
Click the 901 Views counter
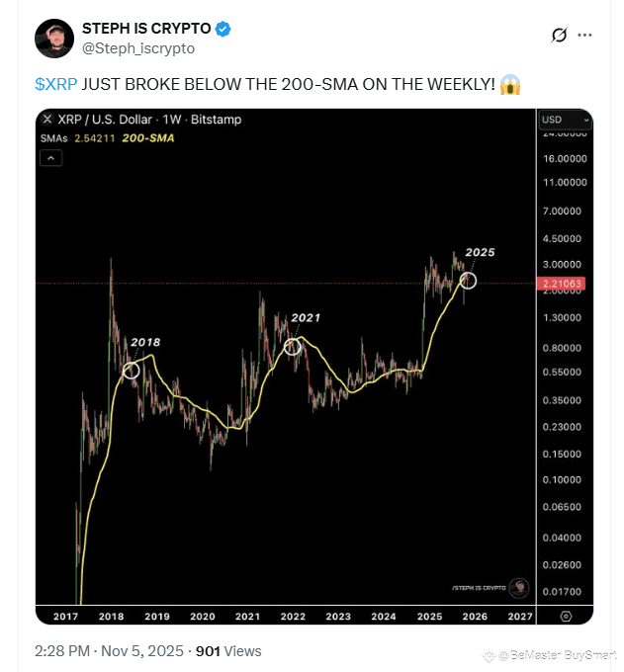pos(228,651)
